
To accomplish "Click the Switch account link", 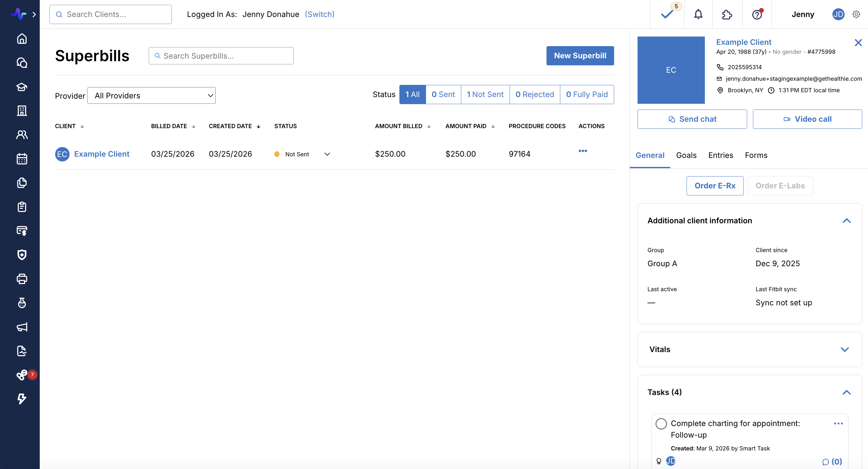I will (x=320, y=14).
